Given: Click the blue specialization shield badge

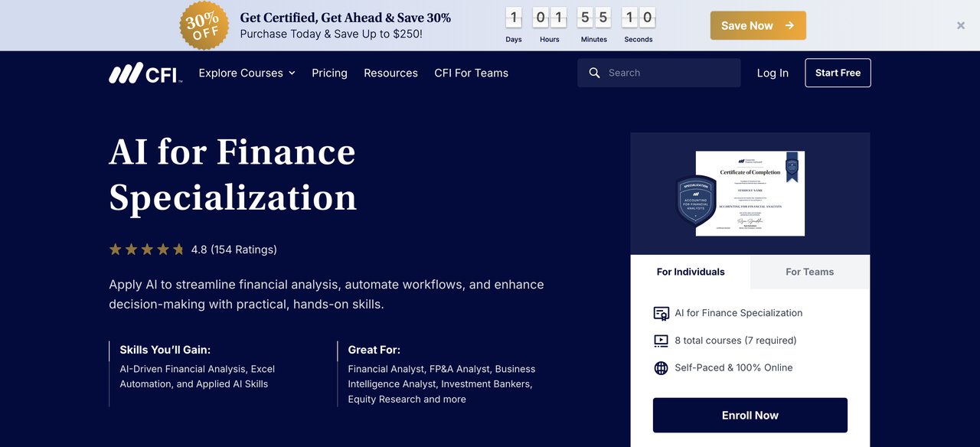Looking at the screenshot, I should [x=697, y=201].
